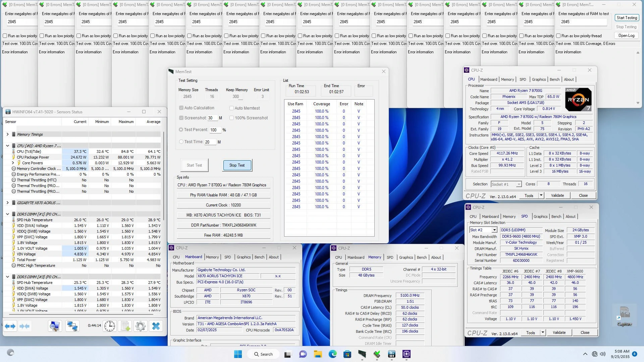Click HWiNFO log file plus icon
Viewport: 644px width, 362px height.
point(125,326)
